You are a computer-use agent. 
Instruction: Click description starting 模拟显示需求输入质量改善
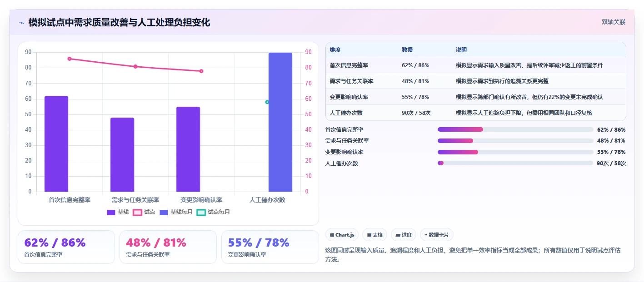(x=529, y=65)
